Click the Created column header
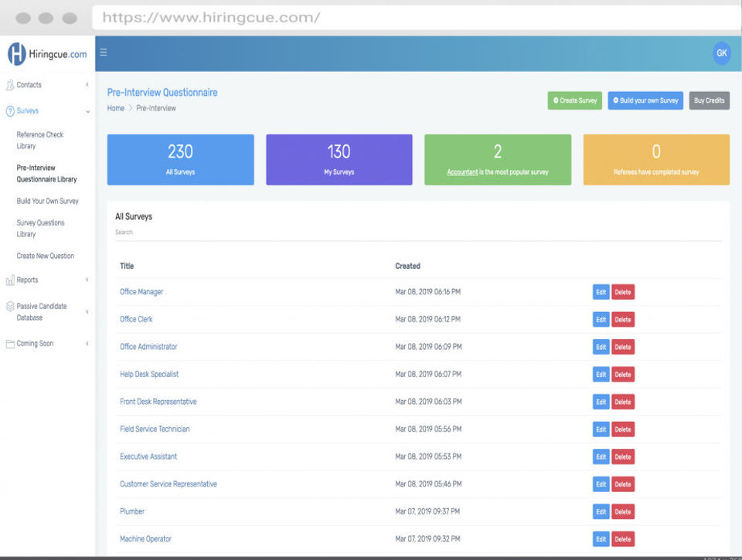The image size is (742, 560). [x=407, y=266]
